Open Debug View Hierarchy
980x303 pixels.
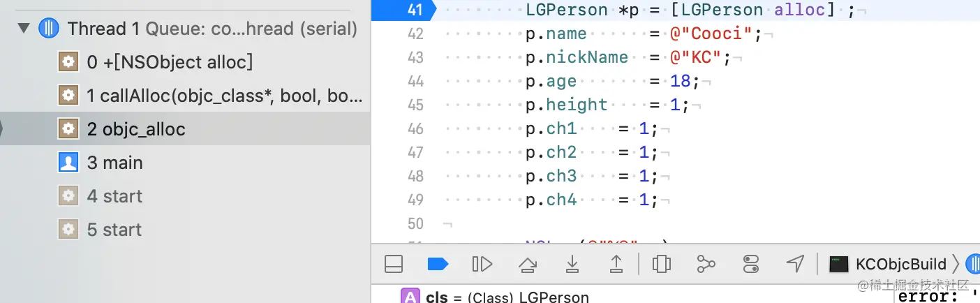tap(661, 264)
